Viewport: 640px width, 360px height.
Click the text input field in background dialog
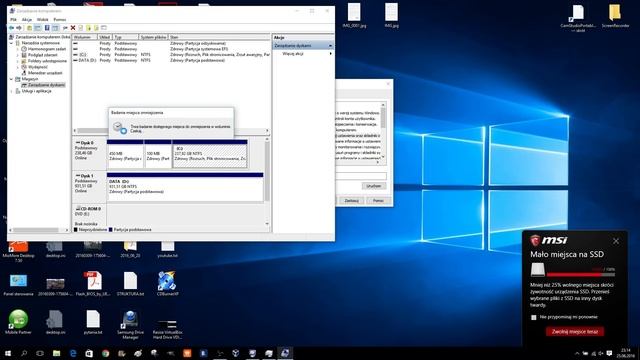click(x=361, y=176)
